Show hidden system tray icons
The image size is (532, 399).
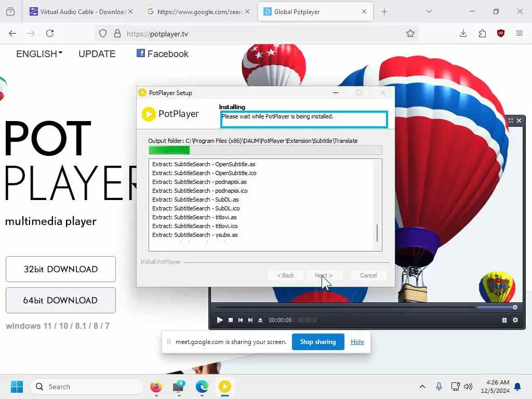422,387
